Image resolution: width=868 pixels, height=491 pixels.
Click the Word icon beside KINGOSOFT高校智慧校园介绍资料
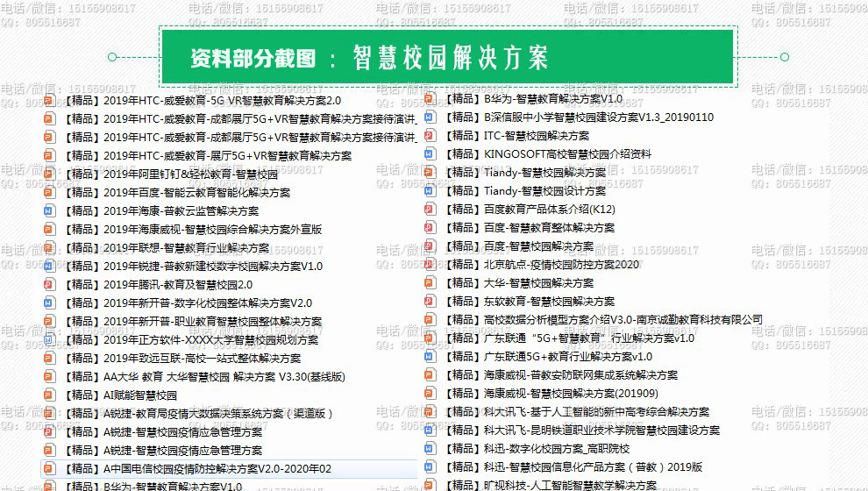(x=430, y=154)
